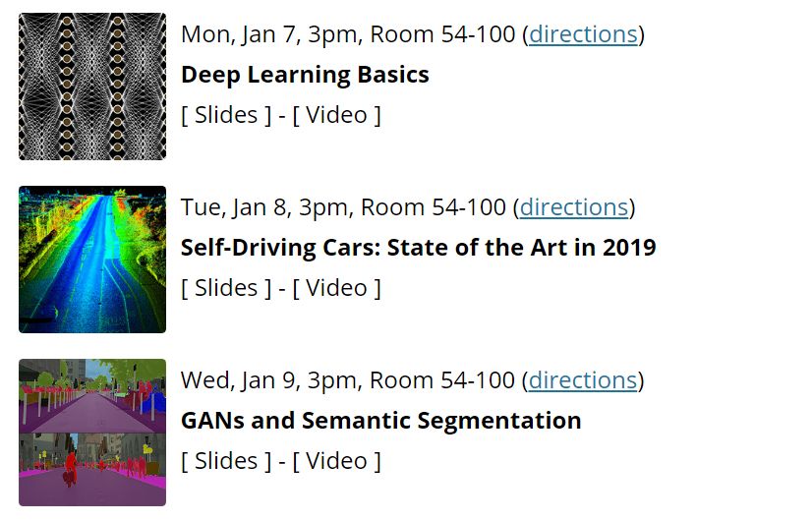
Task: Open the GANs and Semantic Segmentation thumbnail
Action: click(x=92, y=433)
